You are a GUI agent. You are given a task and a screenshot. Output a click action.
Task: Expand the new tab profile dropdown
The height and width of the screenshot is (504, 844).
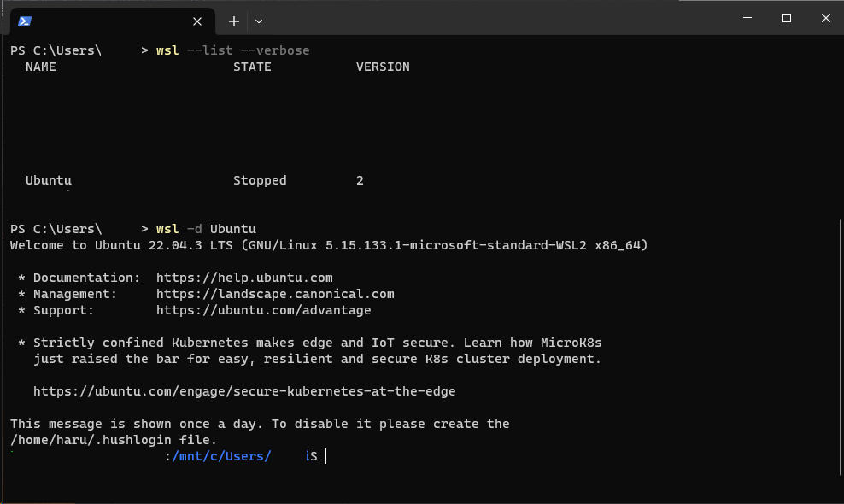[x=259, y=21]
